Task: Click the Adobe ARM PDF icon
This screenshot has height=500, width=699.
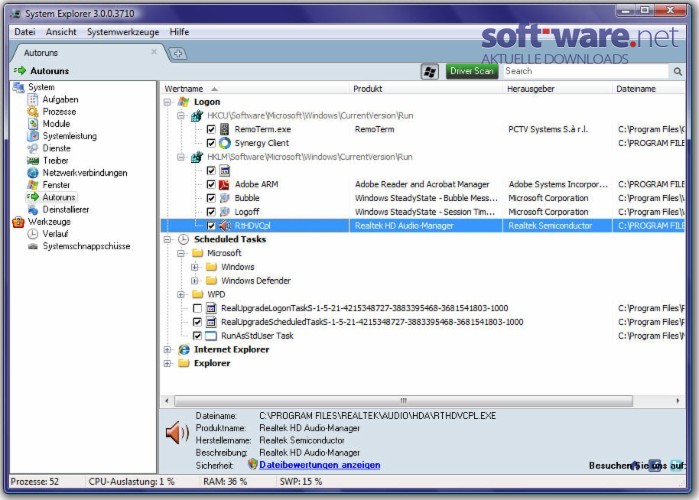Action: (x=225, y=184)
